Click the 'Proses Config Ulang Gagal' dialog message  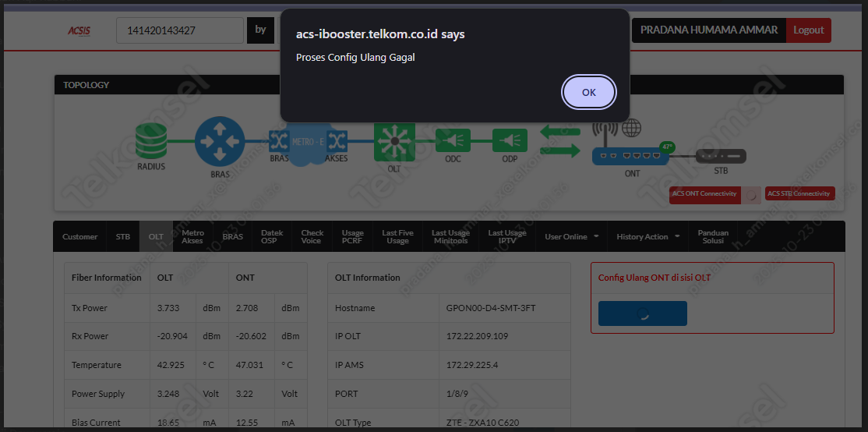[x=355, y=57]
